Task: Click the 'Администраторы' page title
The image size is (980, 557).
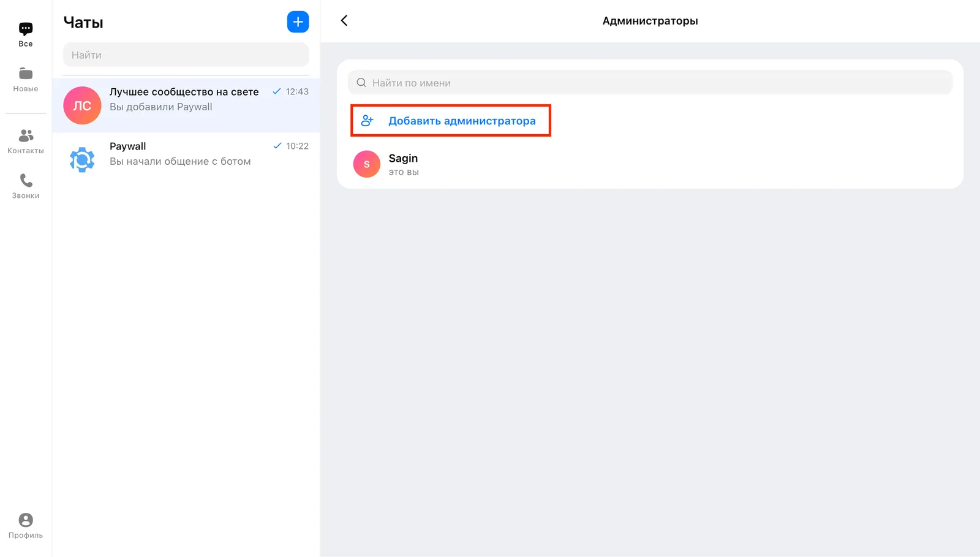Action: [x=650, y=21]
